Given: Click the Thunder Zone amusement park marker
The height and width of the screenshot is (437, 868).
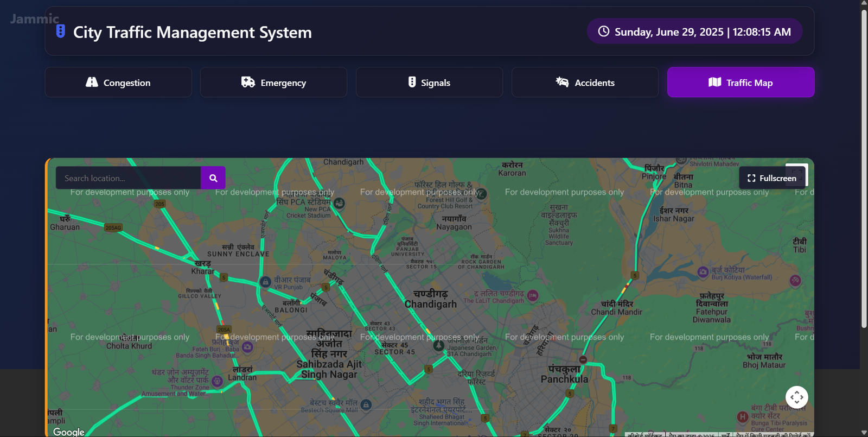Looking at the screenshot, I should click(217, 381).
